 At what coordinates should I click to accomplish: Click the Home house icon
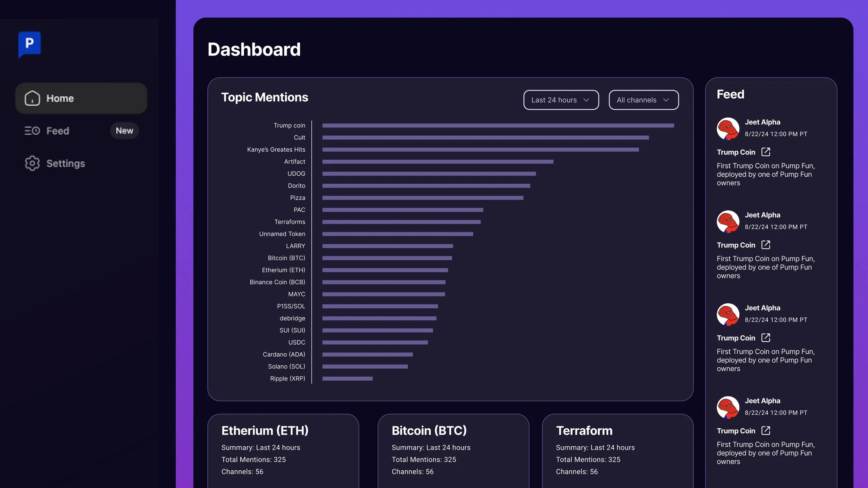pyautogui.click(x=32, y=98)
